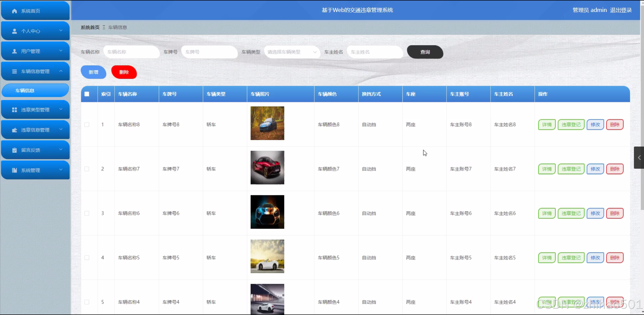
Task: Click the home icon beside 系统首页
Action: pos(14,11)
